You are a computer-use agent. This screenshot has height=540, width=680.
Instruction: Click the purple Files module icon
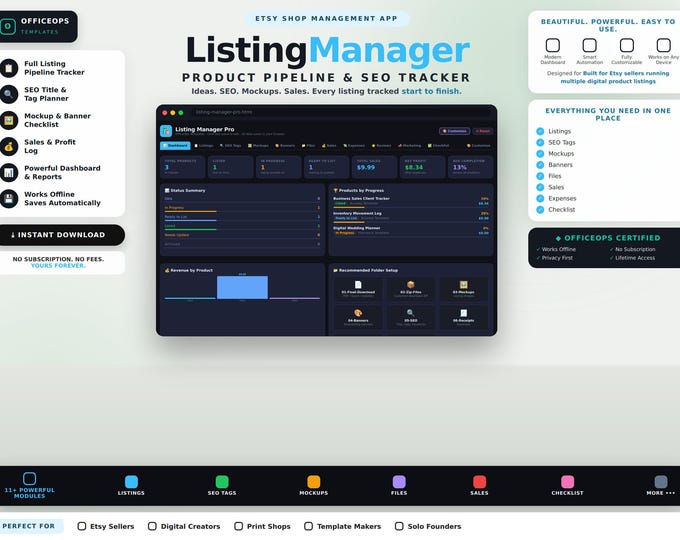pos(399,481)
